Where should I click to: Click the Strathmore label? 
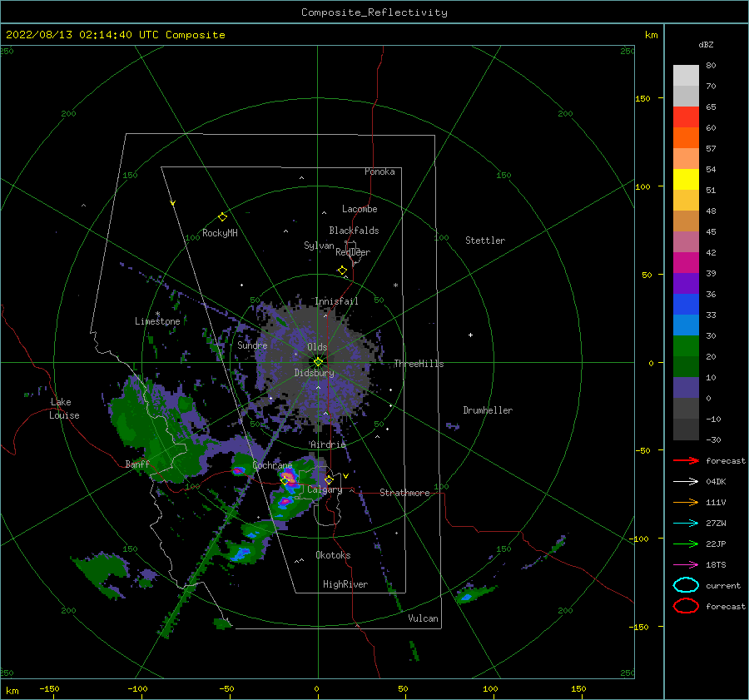click(x=404, y=493)
